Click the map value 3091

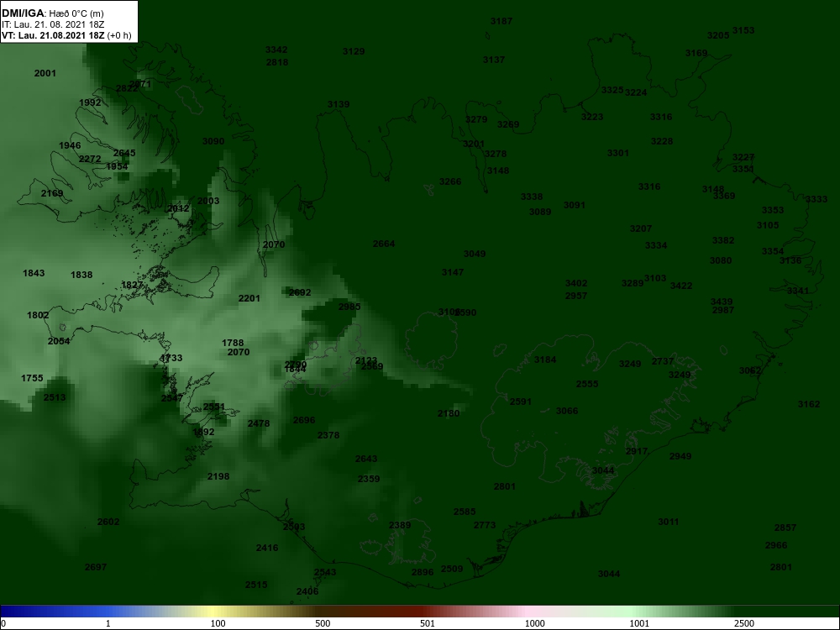coord(575,205)
